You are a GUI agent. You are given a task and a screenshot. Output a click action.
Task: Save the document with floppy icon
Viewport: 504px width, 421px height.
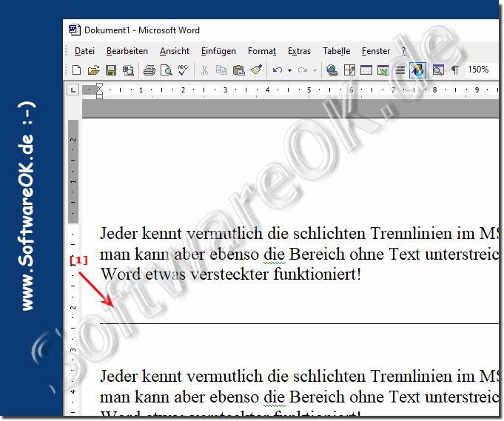coord(111,70)
